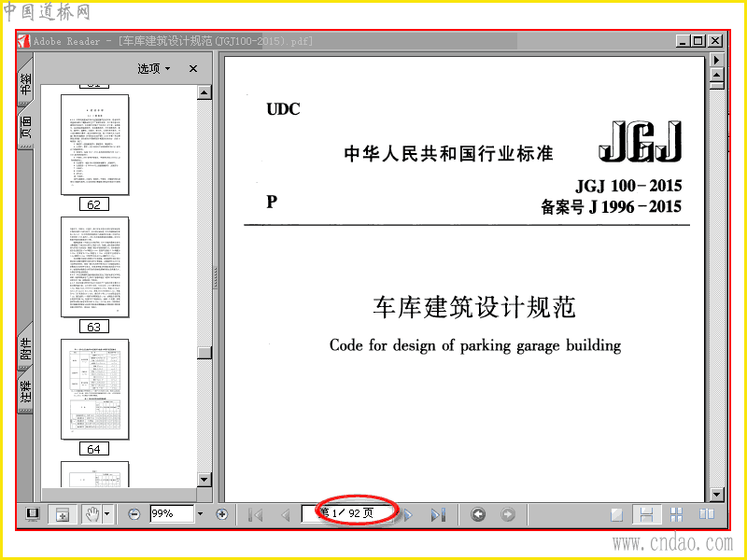Screen dimensions: 747x560
Task: Switch to the 书签 bookmarks tab
Action: [x=26, y=82]
